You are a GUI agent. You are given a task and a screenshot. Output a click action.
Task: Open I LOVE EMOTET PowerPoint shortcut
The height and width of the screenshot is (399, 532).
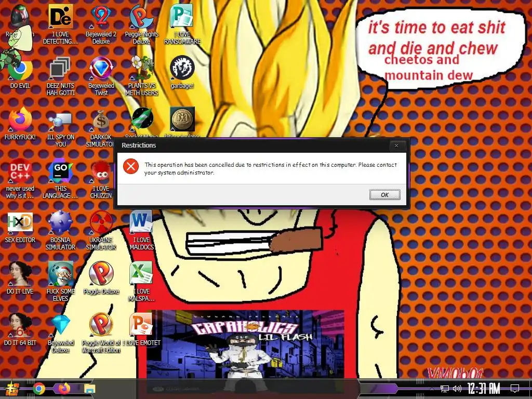[141, 329]
